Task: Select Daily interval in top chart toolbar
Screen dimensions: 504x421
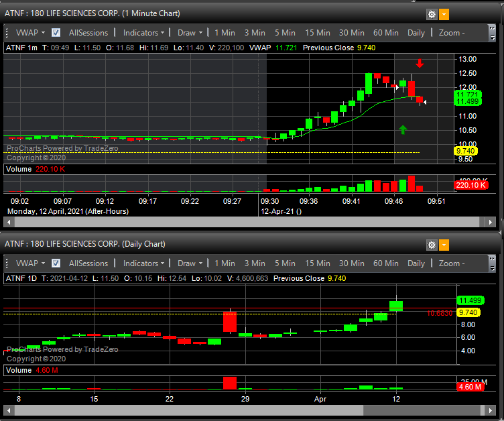Action: (416, 32)
